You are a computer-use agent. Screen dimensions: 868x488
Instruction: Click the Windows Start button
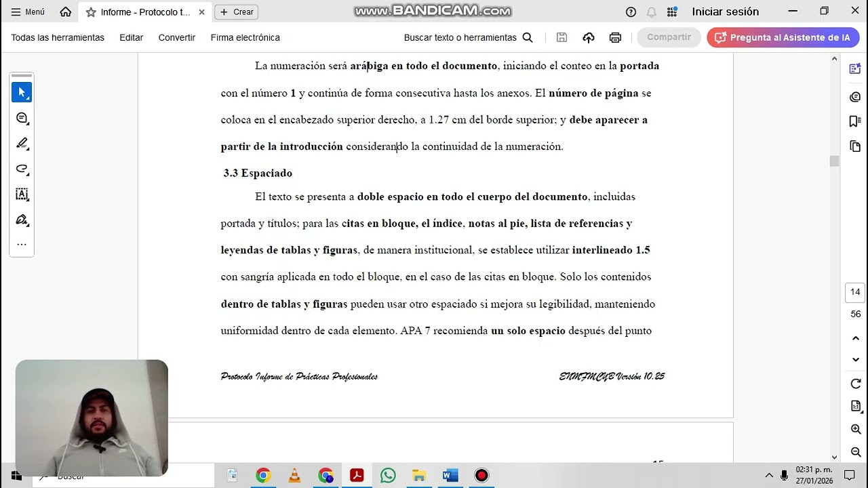pos(16,476)
